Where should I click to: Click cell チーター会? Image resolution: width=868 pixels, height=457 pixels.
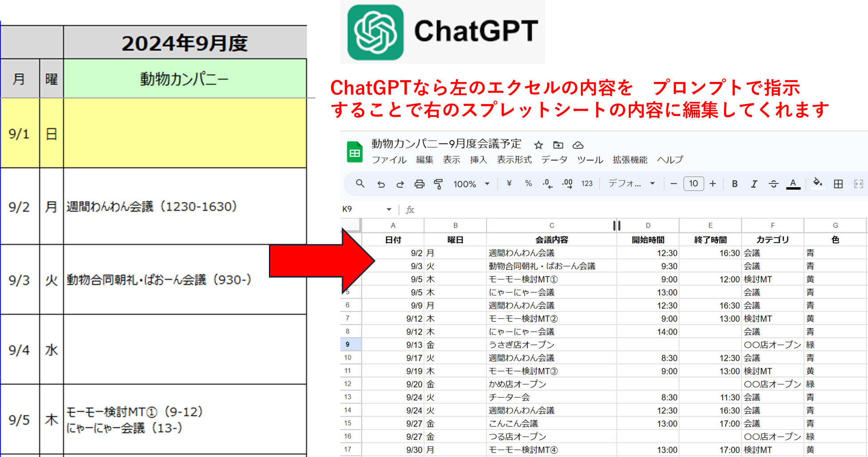pos(552,397)
